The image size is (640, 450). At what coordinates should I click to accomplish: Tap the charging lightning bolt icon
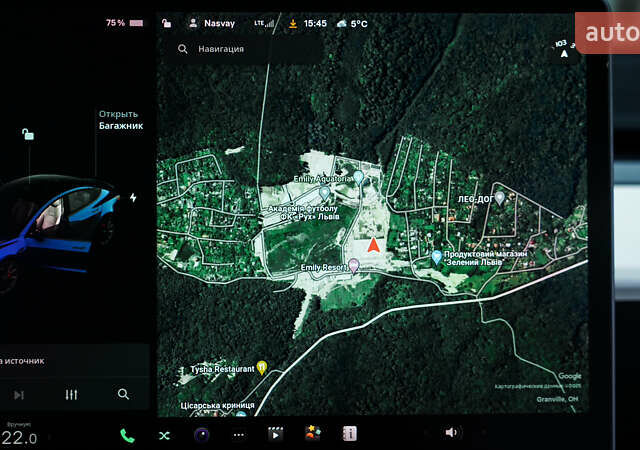pos(133,198)
